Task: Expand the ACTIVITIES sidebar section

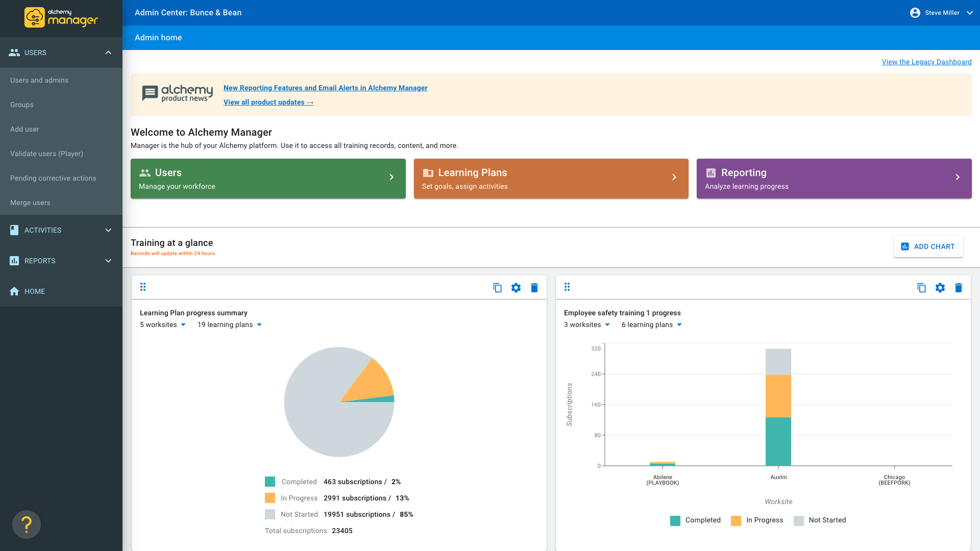Action: [108, 230]
